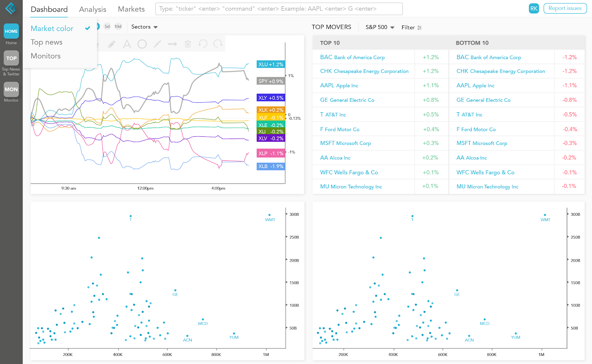Click the Filter button
592x364 pixels.
pos(411,27)
